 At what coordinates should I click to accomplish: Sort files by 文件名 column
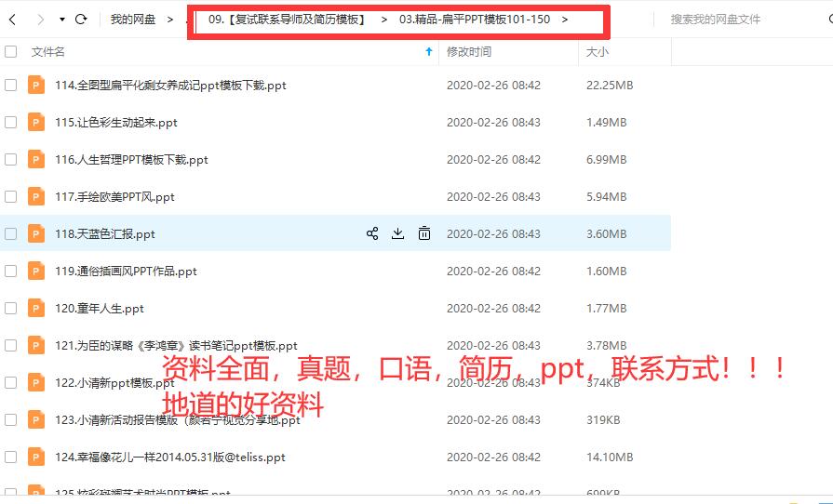click(x=48, y=52)
